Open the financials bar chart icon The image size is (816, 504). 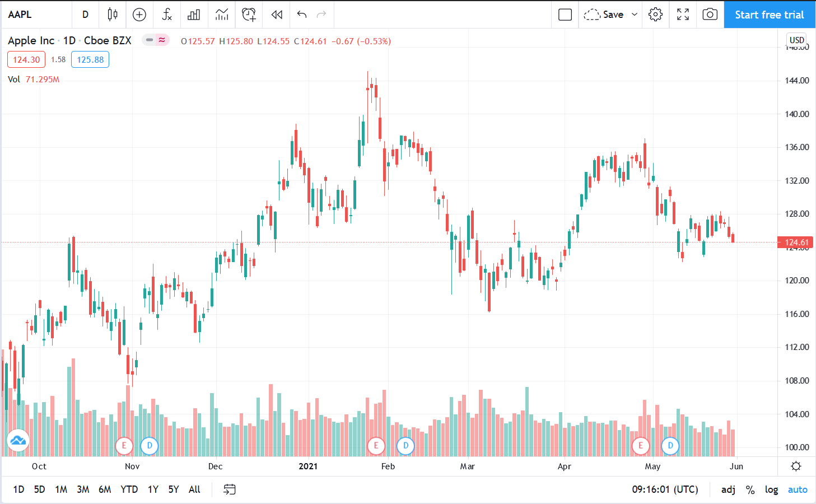pos(194,15)
